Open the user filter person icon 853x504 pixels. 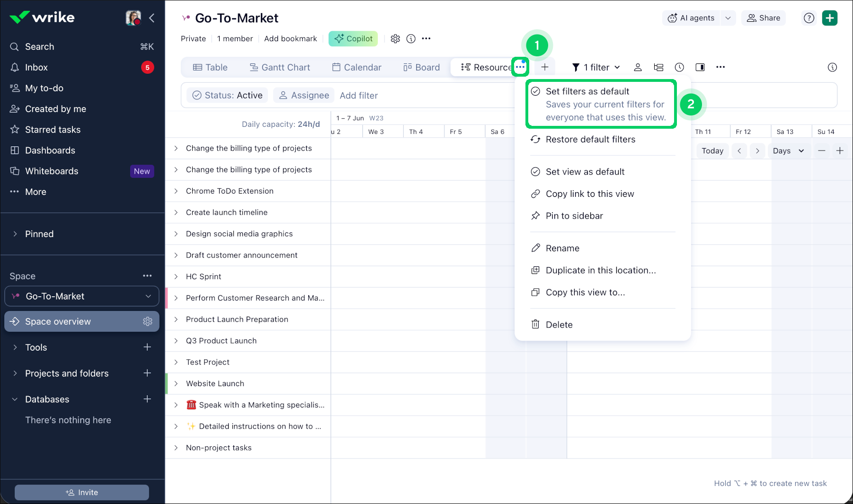(x=638, y=67)
